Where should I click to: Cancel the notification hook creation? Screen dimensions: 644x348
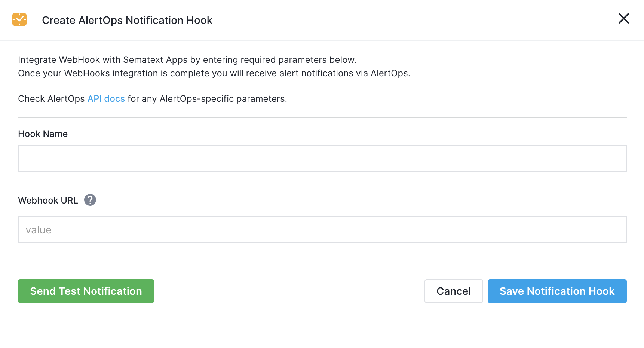pyautogui.click(x=454, y=291)
